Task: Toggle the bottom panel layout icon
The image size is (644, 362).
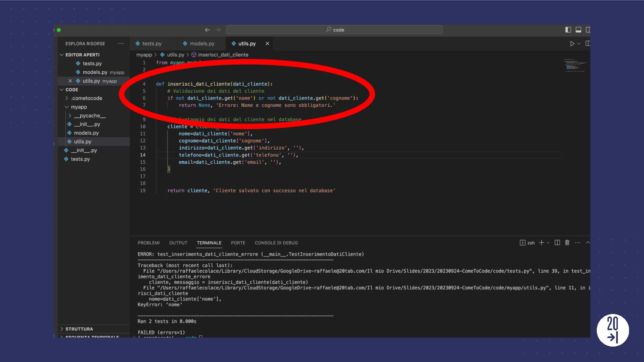Action: pyautogui.click(x=578, y=30)
